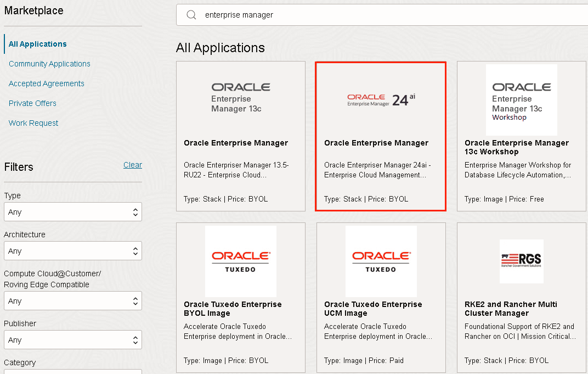Open Oracle Tuxedo Enterprise UCM Image title
Screen dimensions: 588x374
[373, 309]
